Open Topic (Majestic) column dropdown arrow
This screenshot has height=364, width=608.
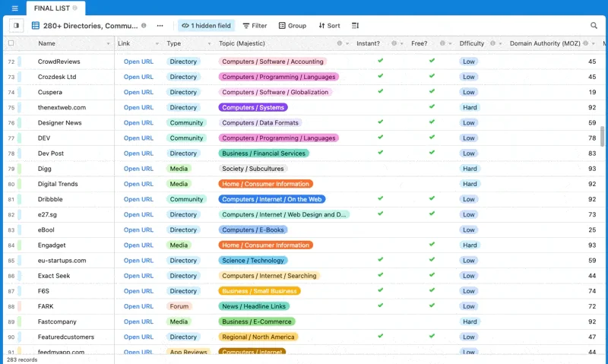pos(347,44)
